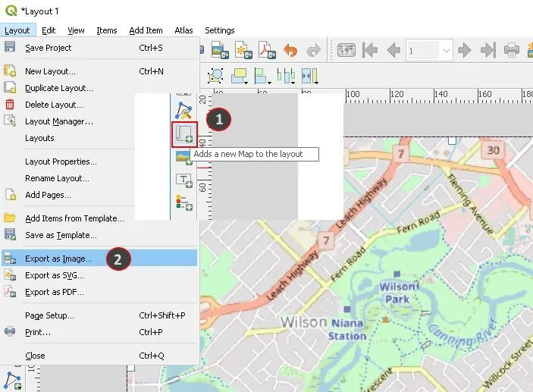Choose Page Setup… menu entry
The image size is (533, 392).
point(99,315)
